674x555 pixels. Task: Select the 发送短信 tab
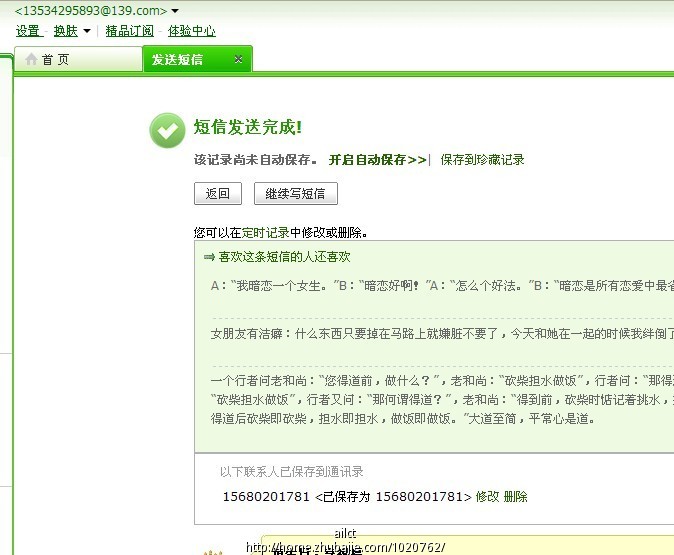coord(197,59)
